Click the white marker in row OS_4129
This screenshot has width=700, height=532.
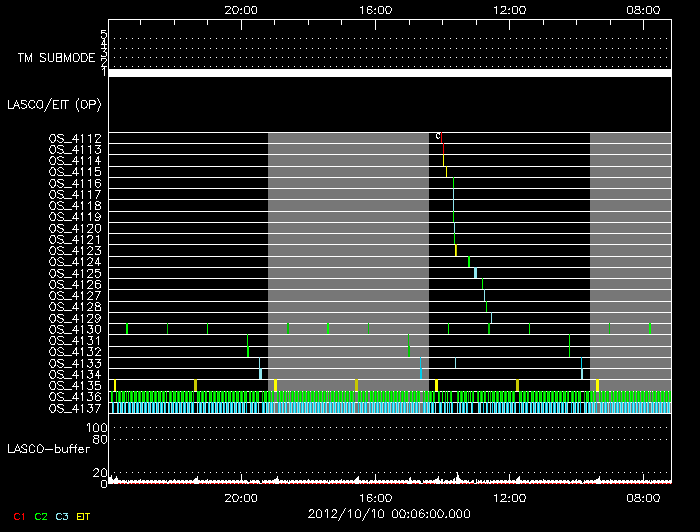pos(491,318)
